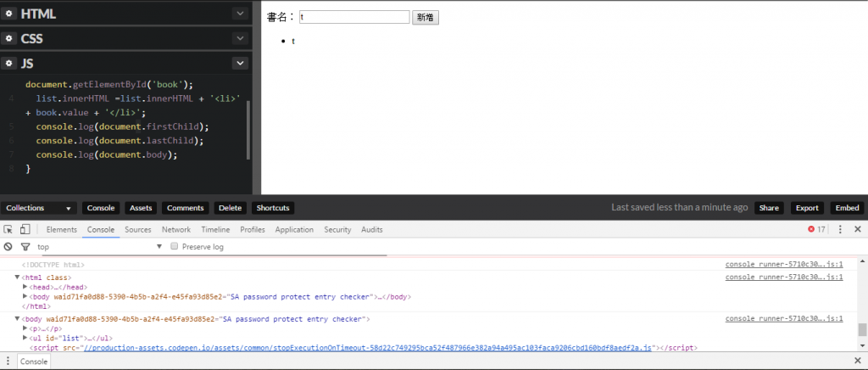Click the DOCTYPE html log entry

tap(53, 265)
